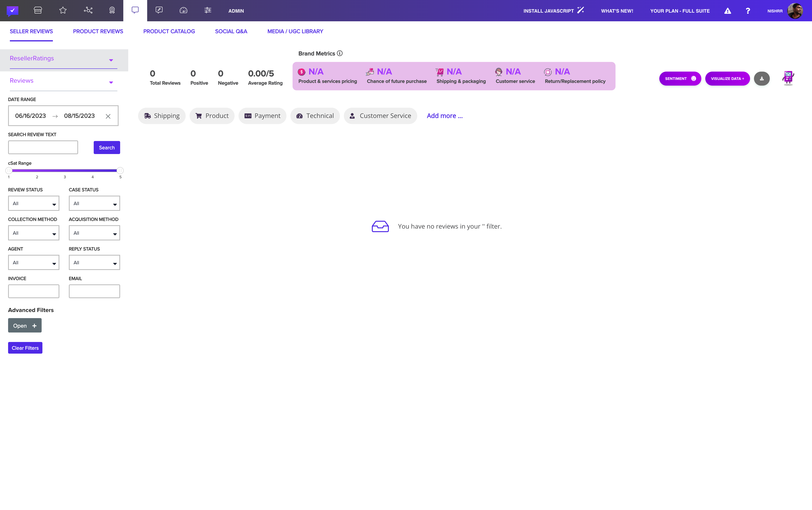This screenshot has width=812, height=510.
Task: Open the Advanced Filters panel
Action: pos(25,326)
